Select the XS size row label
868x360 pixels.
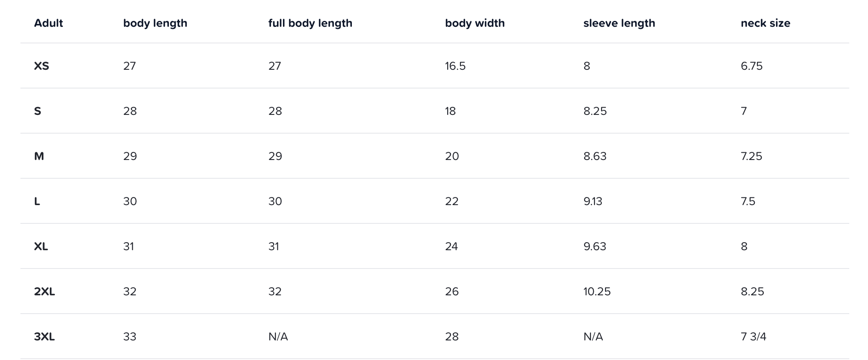click(x=42, y=66)
